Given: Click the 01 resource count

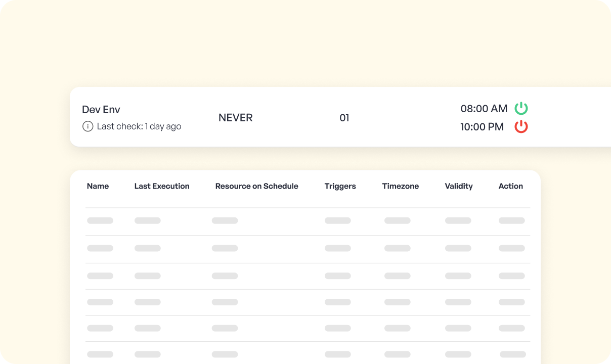Looking at the screenshot, I should (344, 118).
